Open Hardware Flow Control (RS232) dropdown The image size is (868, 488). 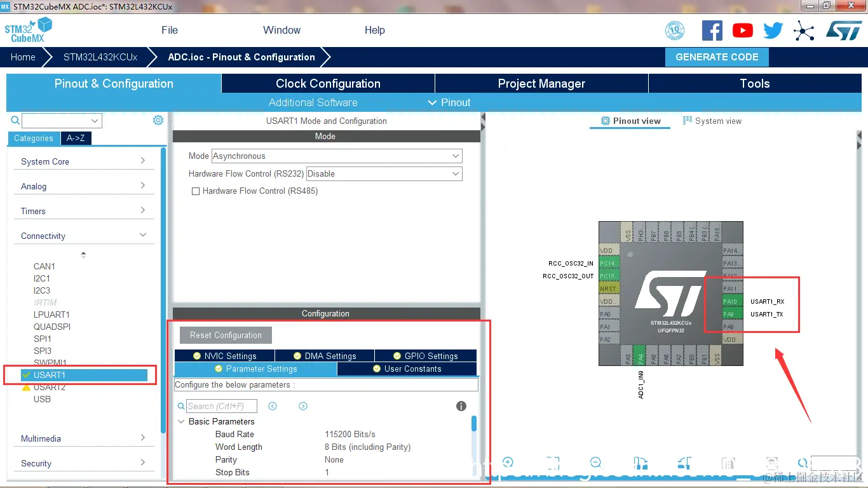point(384,174)
